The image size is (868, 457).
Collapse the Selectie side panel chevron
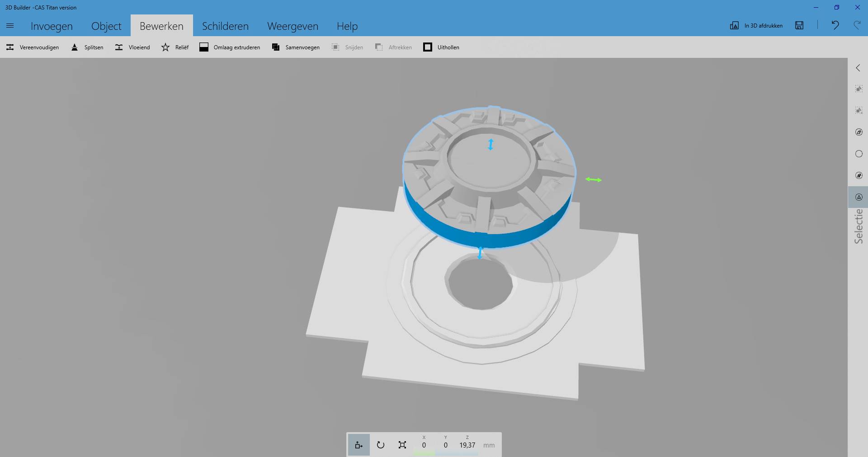pyautogui.click(x=858, y=68)
